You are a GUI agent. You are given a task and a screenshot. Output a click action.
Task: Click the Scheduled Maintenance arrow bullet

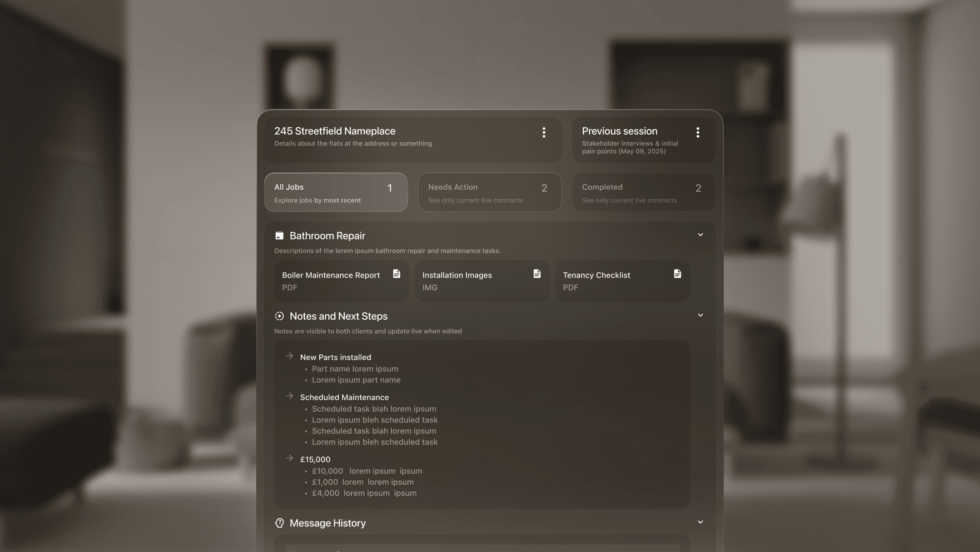click(290, 396)
